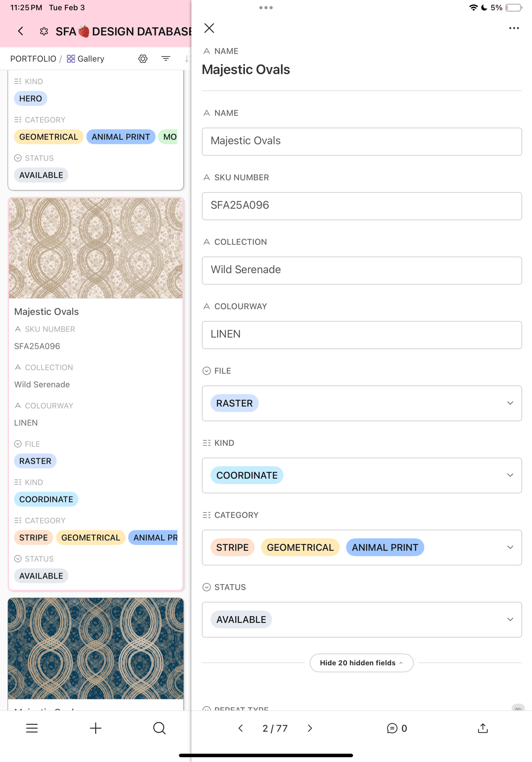Open the linen Majestic Ovals card thumbnail
532x762 pixels.
click(96, 248)
